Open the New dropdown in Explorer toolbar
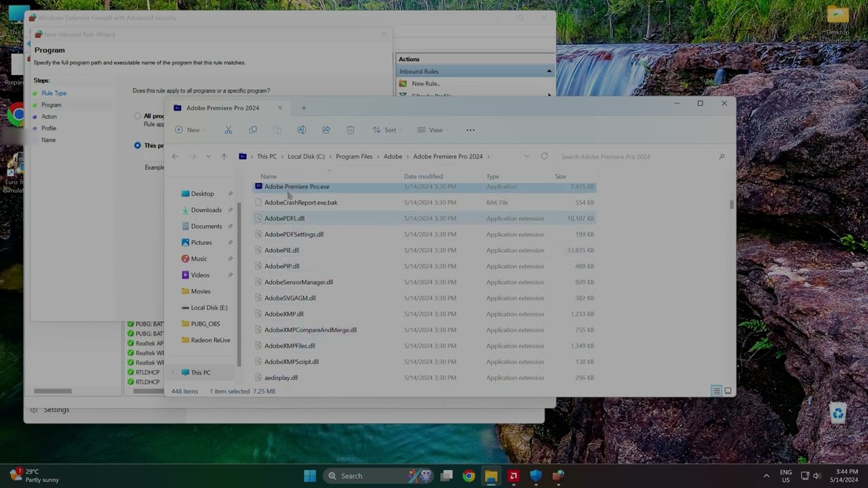 tap(189, 130)
